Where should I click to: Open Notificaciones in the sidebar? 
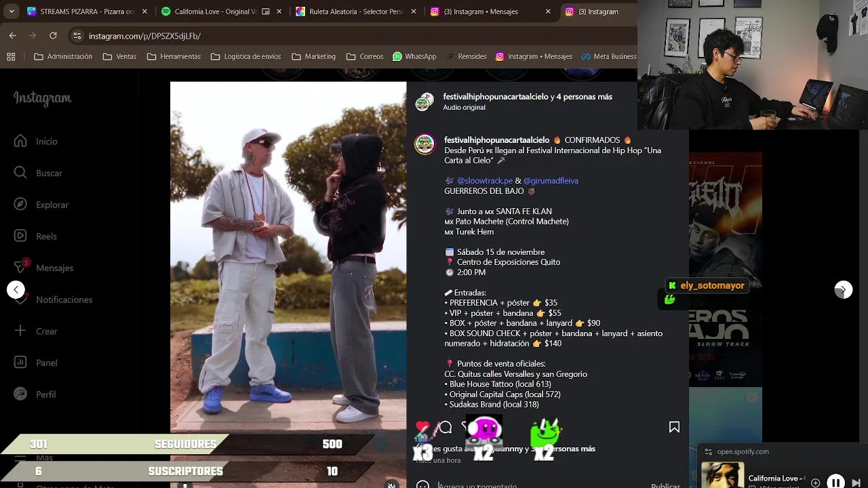click(x=54, y=300)
